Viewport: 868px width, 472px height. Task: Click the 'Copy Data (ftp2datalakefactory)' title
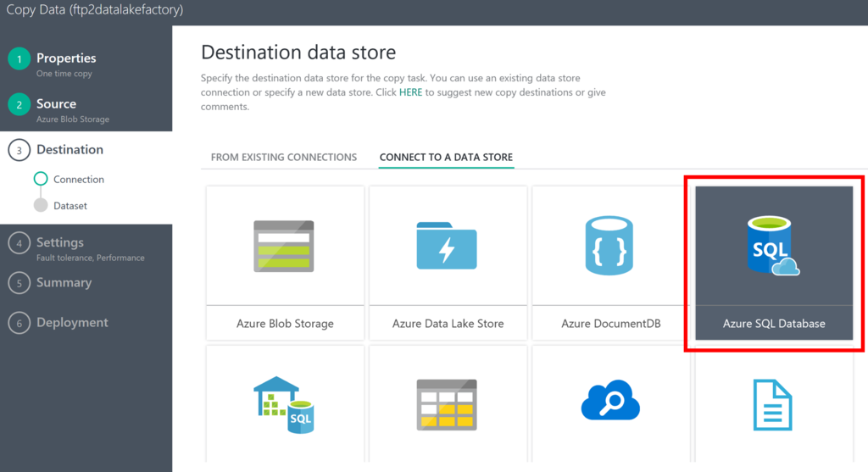click(x=95, y=10)
